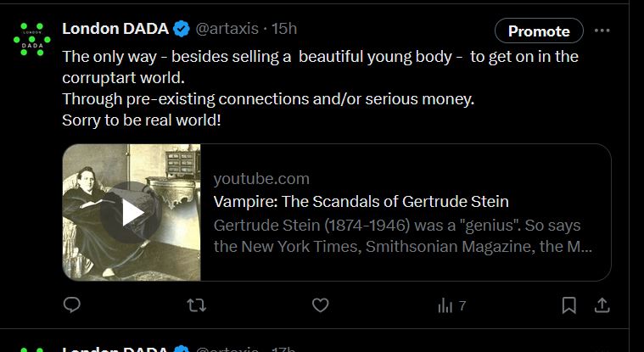Click the share icon under the post
Viewport: 644px width, 352px height.
[600, 305]
